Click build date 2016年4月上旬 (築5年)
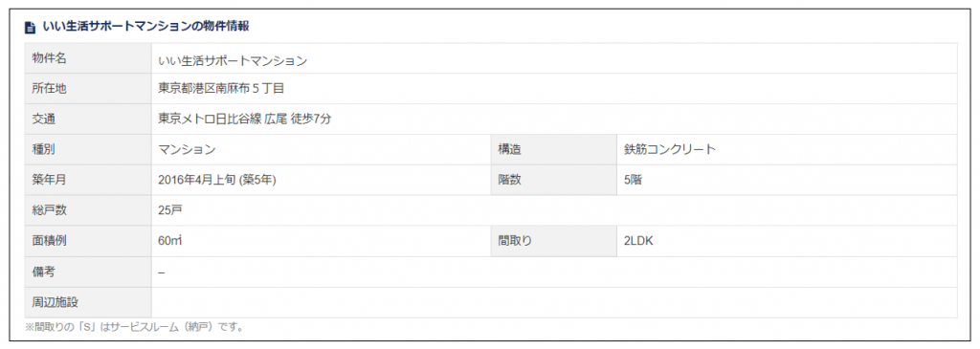This screenshot has width=980, height=349. tap(217, 181)
